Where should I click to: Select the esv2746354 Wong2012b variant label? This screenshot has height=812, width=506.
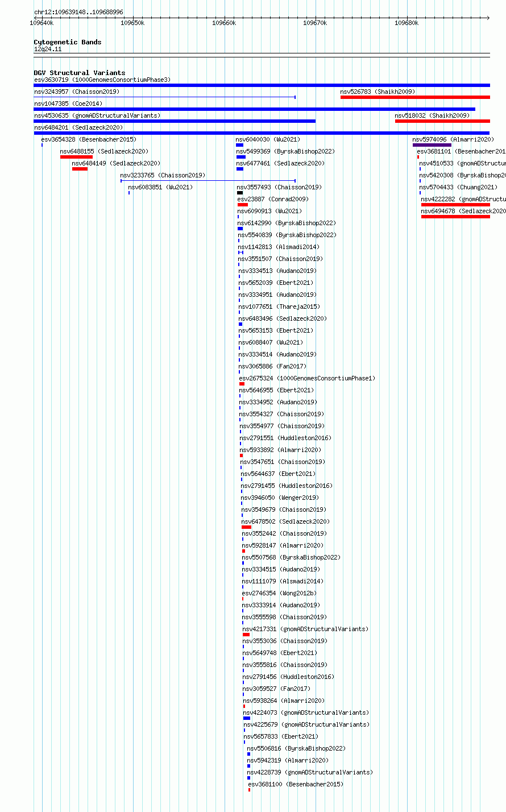pyautogui.click(x=280, y=593)
